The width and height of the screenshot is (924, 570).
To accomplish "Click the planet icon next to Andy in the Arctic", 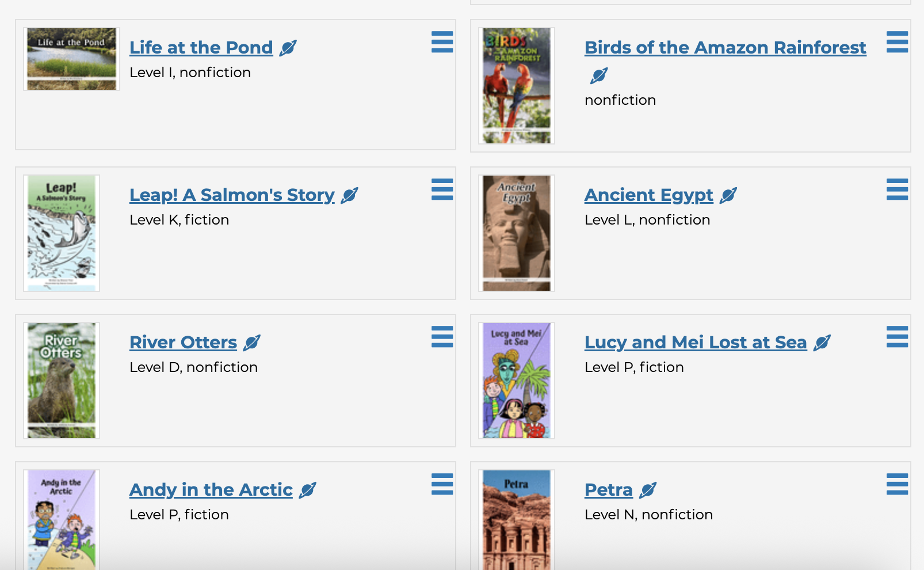I will (x=307, y=490).
